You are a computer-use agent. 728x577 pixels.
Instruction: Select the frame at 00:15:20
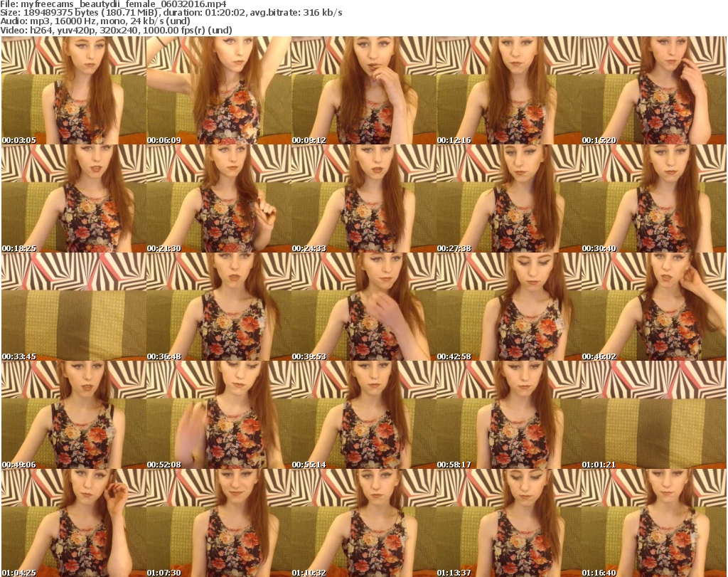[654, 90]
